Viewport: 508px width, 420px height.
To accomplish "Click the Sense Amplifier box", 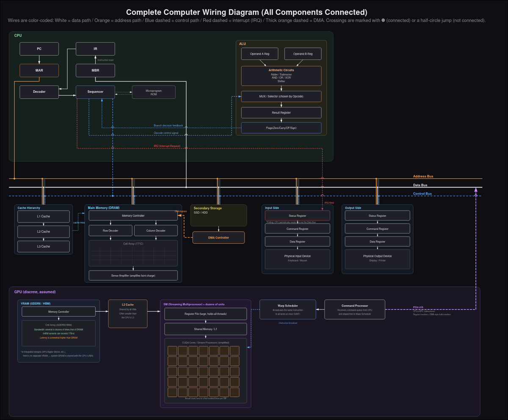I will (x=133, y=275).
